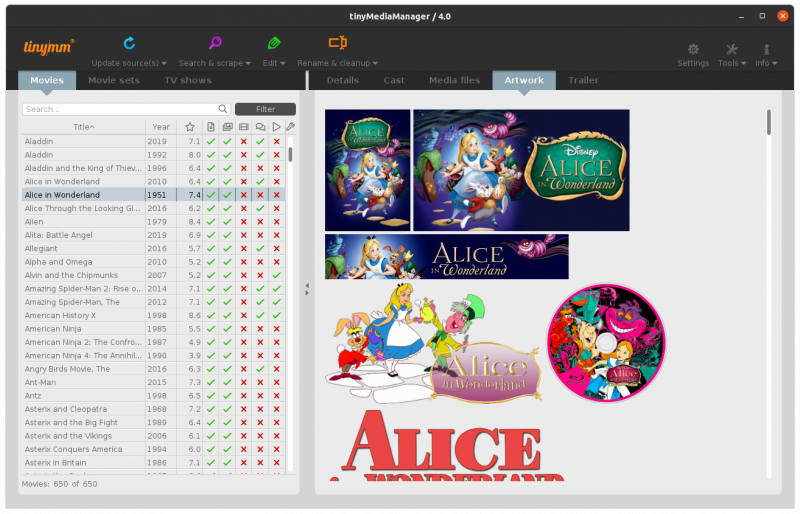Open Alice in Wonderland fanart thumbnail
Screen dimensions: 800x514
[x=521, y=170]
